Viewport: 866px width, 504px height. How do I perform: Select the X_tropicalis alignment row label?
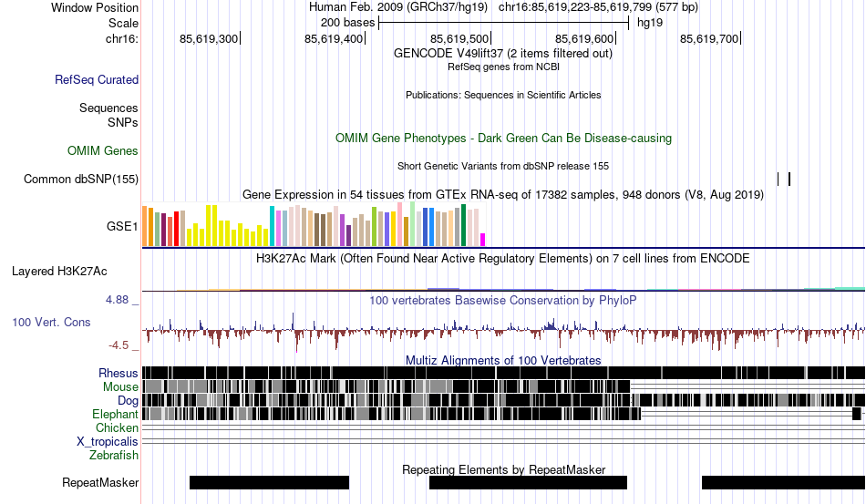(108, 442)
